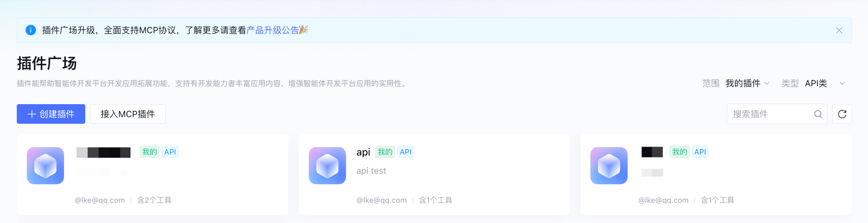Dismiss the upgrade announcement banner
The width and height of the screenshot is (868, 223).
pyautogui.click(x=839, y=30)
